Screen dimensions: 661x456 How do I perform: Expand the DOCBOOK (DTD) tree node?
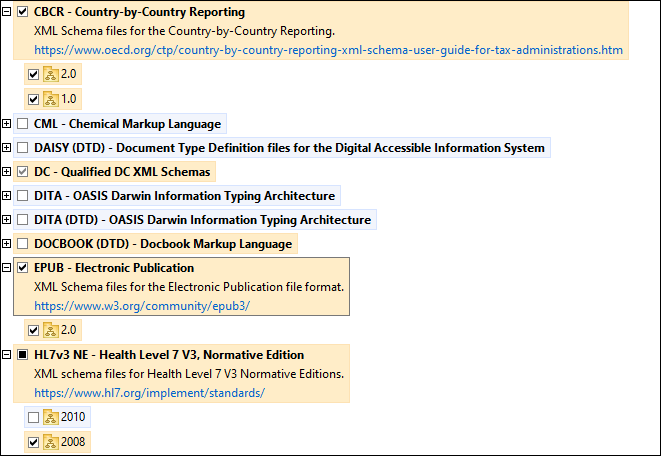pyautogui.click(x=7, y=244)
